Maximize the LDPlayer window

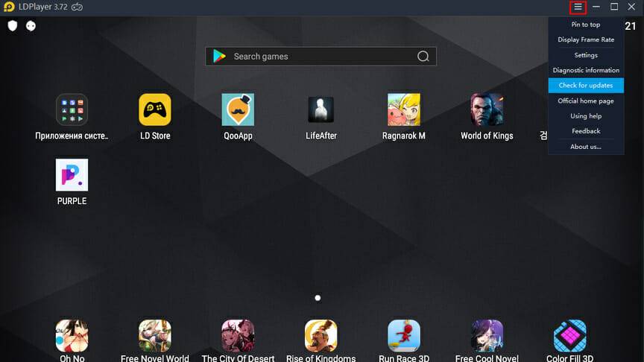[614, 7]
